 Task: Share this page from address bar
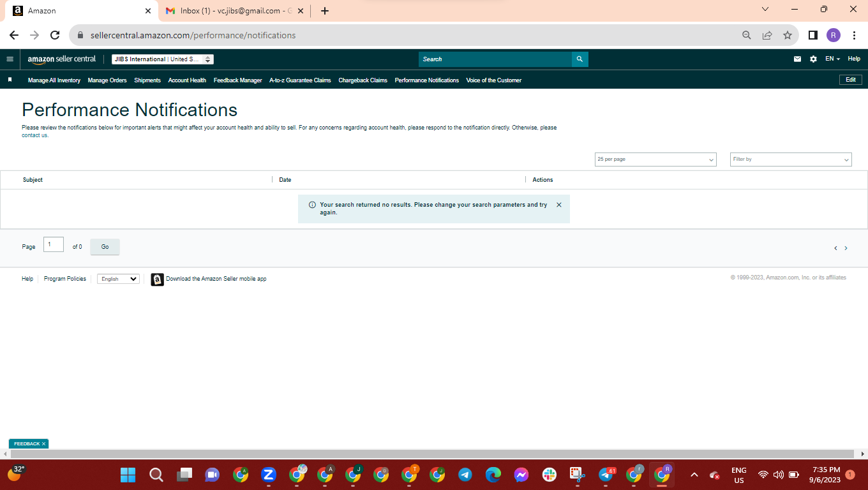click(x=767, y=35)
